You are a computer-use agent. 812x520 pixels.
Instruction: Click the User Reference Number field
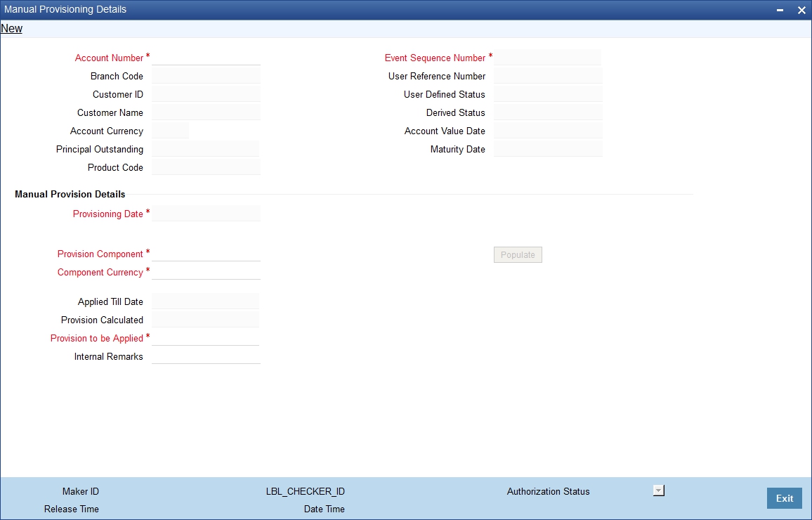(x=548, y=76)
